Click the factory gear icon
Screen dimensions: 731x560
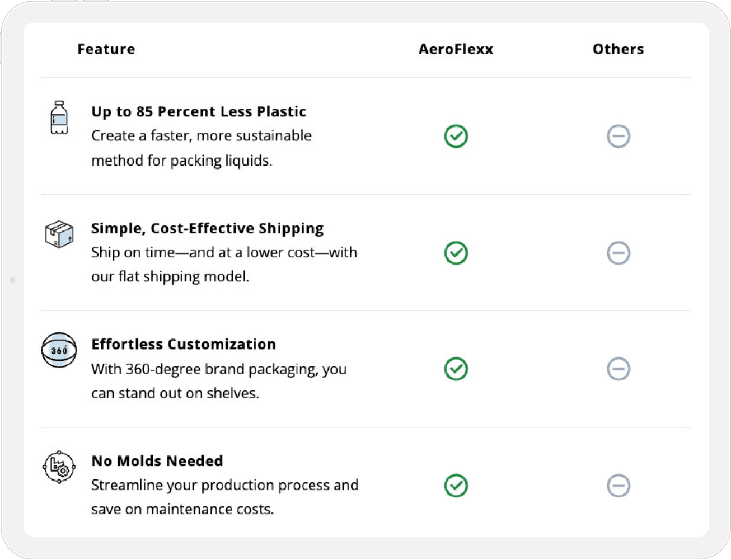pos(59,467)
